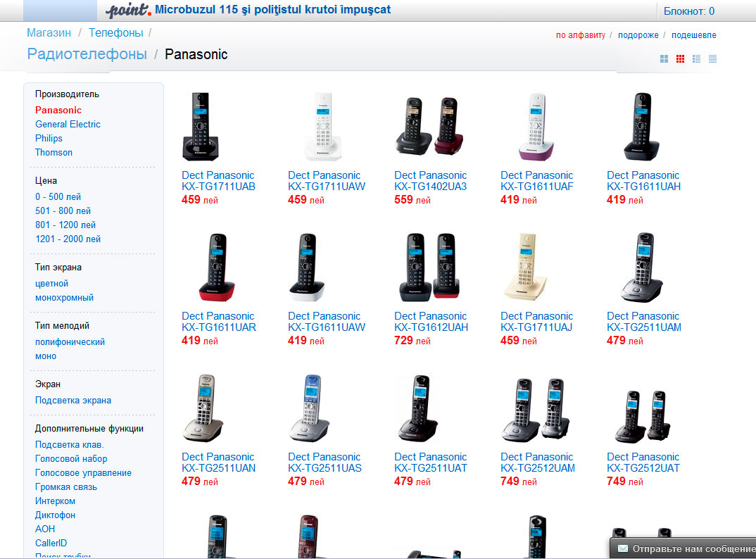Click envelope icon in message widget
Screen dimensions: 756x559
tap(623, 548)
